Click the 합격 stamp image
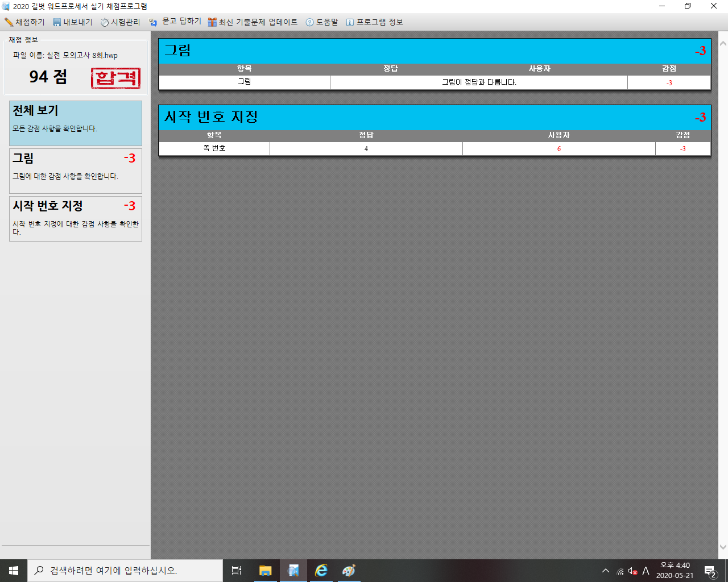This screenshot has height=582, width=728. (x=116, y=78)
